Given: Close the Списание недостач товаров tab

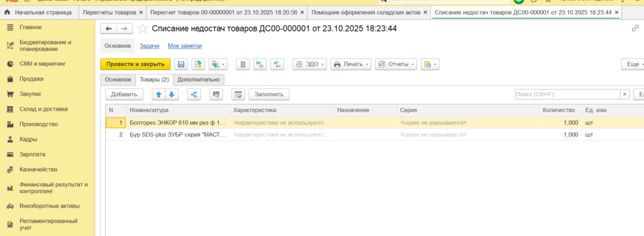Looking at the screenshot, I should click(616, 13).
